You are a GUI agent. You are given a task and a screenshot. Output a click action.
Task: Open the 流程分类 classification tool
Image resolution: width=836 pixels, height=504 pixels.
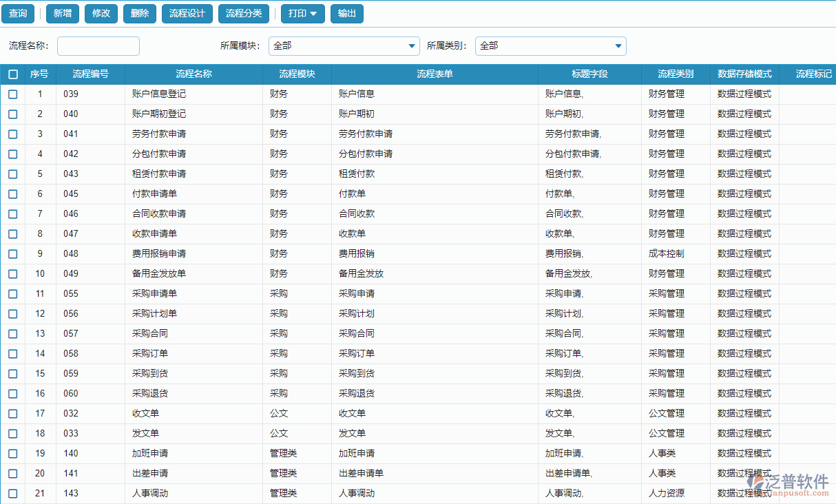(243, 13)
